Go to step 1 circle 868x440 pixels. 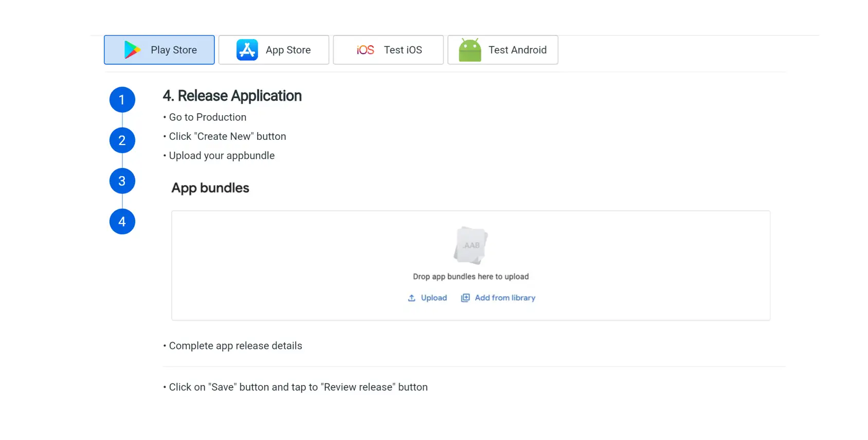122,100
